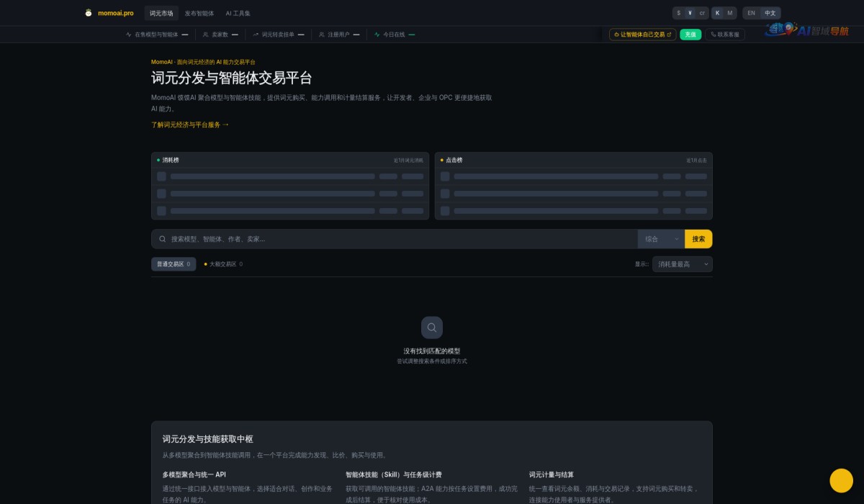Click the 注册用户 people icon
This screenshot has width=864, height=504.
pyautogui.click(x=322, y=35)
